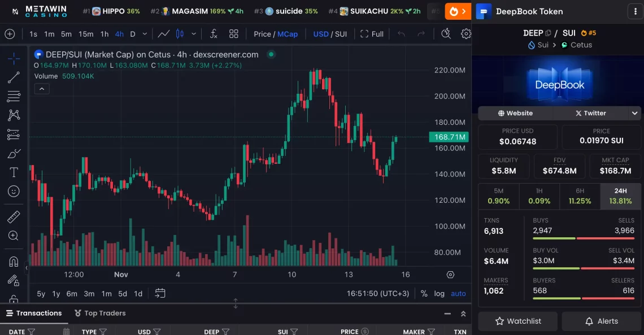Screen dimensions: 644x335
Task: Open the DeepBook Website link
Action: (515, 113)
